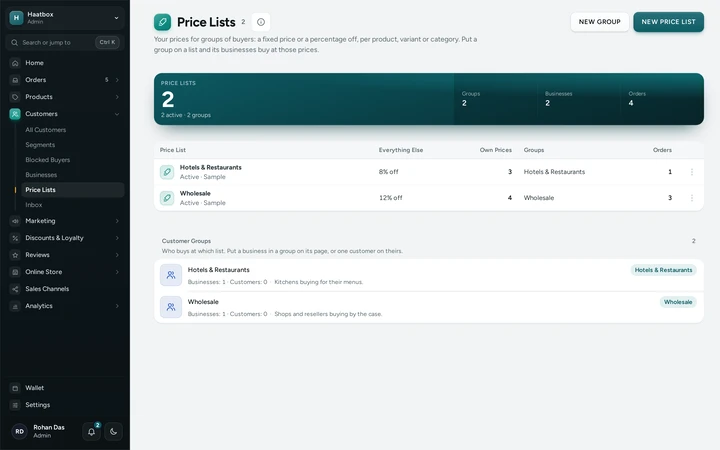
Task: Click the Online Store icon
Action: pyautogui.click(x=15, y=272)
